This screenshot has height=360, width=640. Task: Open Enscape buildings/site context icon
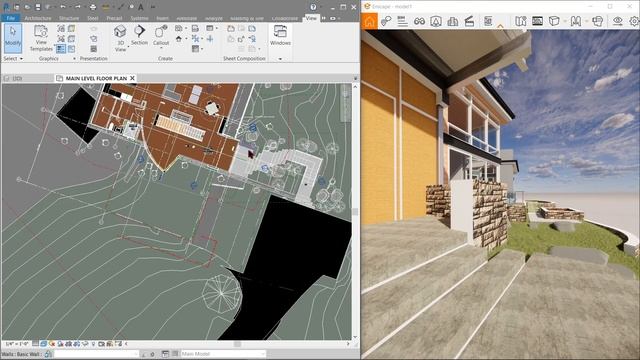point(453,21)
